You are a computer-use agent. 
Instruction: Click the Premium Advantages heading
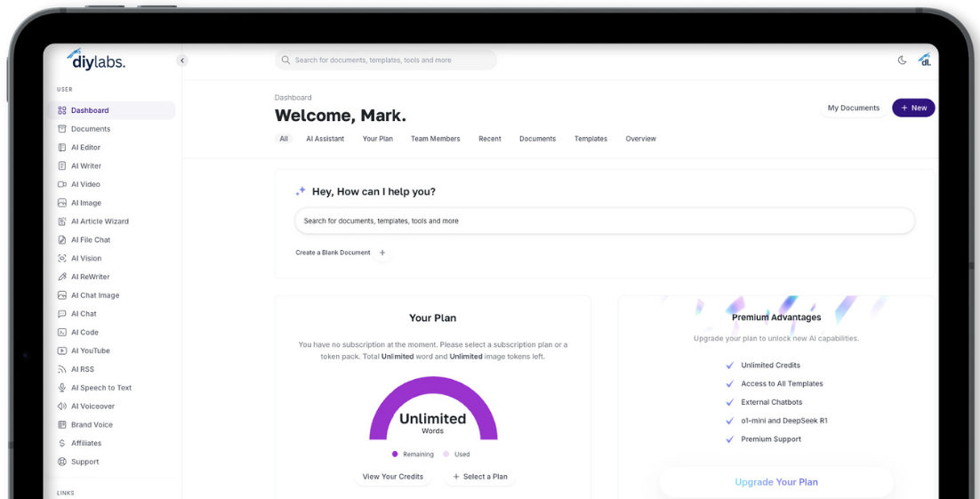tap(776, 317)
